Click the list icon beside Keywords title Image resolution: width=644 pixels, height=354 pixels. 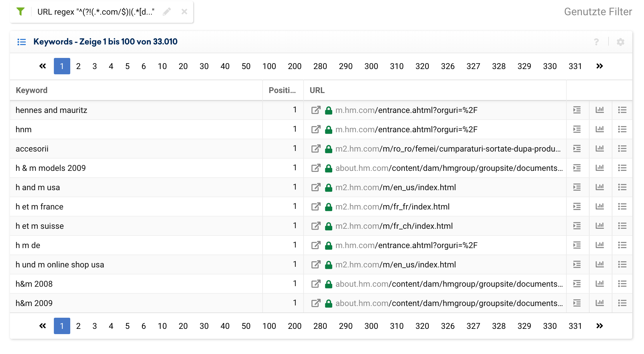coord(22,42)
